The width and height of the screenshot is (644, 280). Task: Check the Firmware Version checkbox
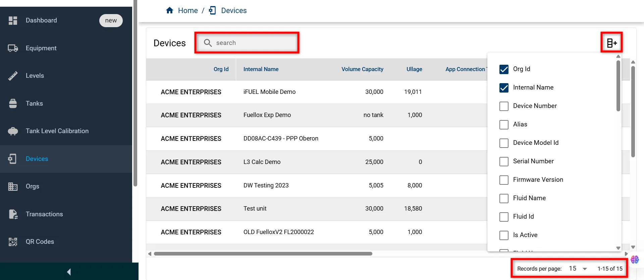coord(504,180)
